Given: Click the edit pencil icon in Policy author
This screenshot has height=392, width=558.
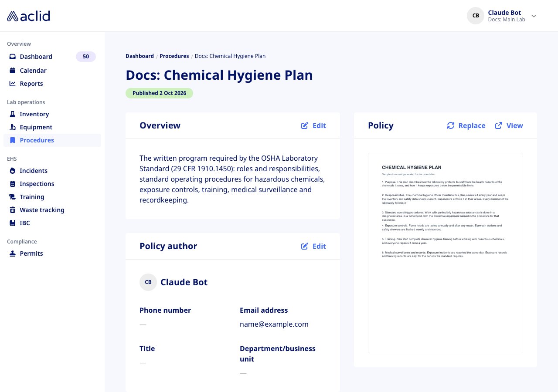Looking at the screenshot, I should pos(305,246).
